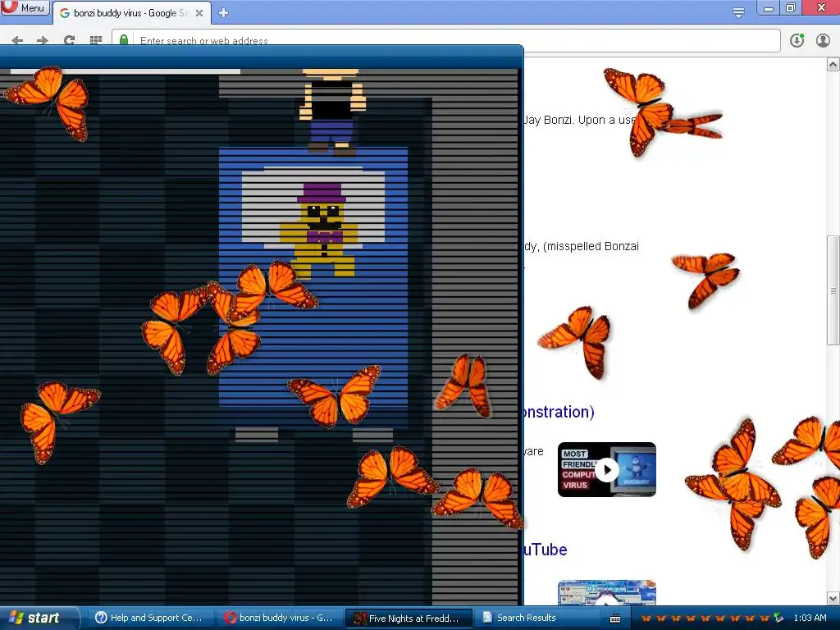Click the game window blue title bar
The width and height of the screenshot is (840, 630).
[262, 56]
